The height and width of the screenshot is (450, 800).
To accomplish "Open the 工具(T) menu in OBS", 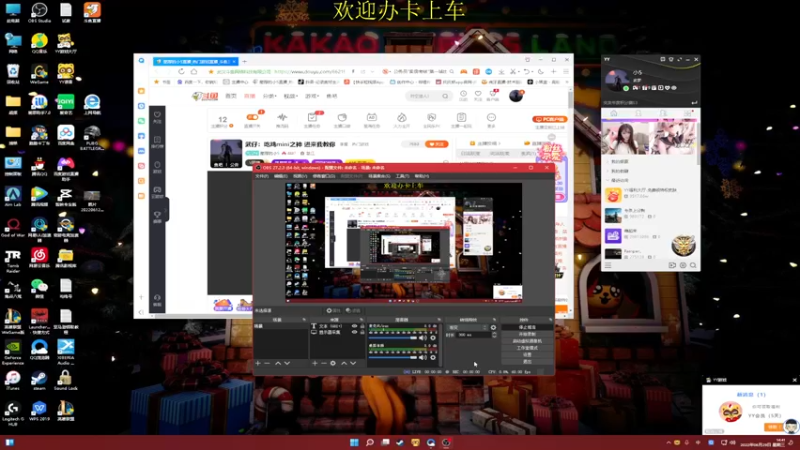I will point(403,176).
